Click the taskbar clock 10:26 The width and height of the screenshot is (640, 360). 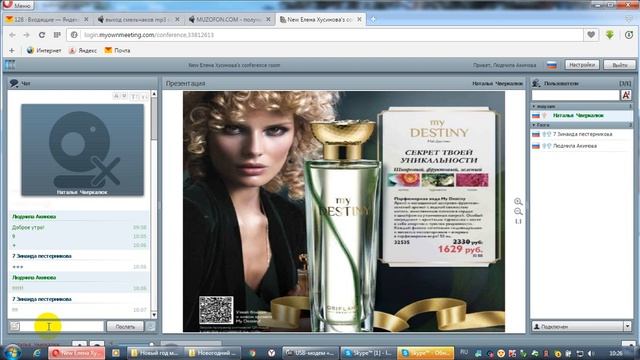click(616, 353)
